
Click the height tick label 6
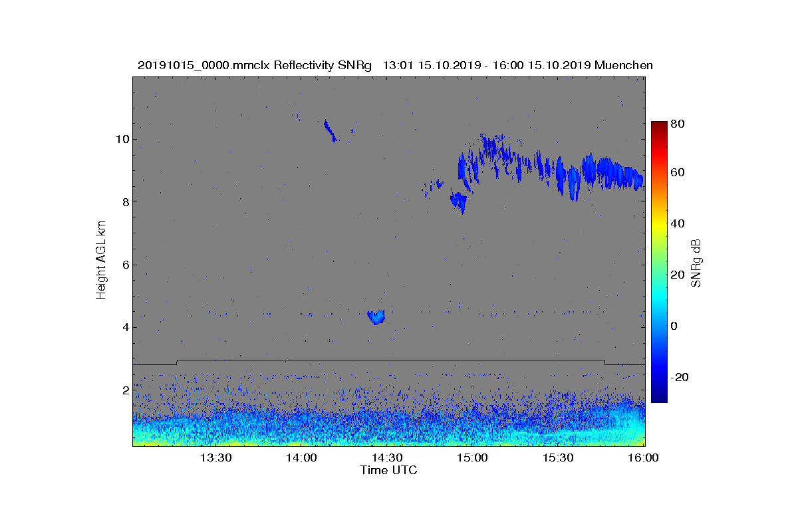(125, 265)
